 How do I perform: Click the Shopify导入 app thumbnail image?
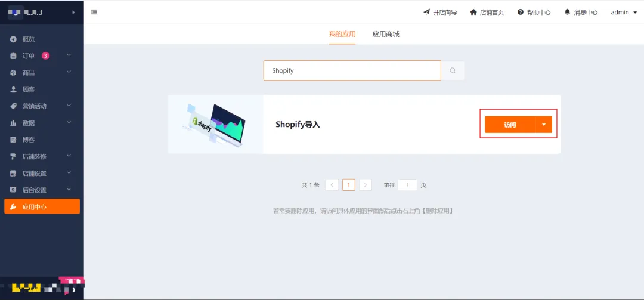click(x=216, y=125)
